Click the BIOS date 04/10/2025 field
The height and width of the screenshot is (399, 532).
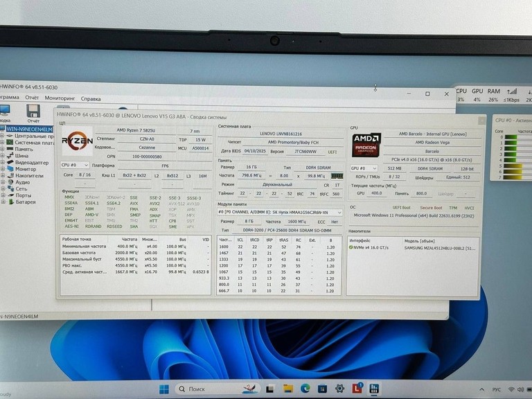click(255, 151)
